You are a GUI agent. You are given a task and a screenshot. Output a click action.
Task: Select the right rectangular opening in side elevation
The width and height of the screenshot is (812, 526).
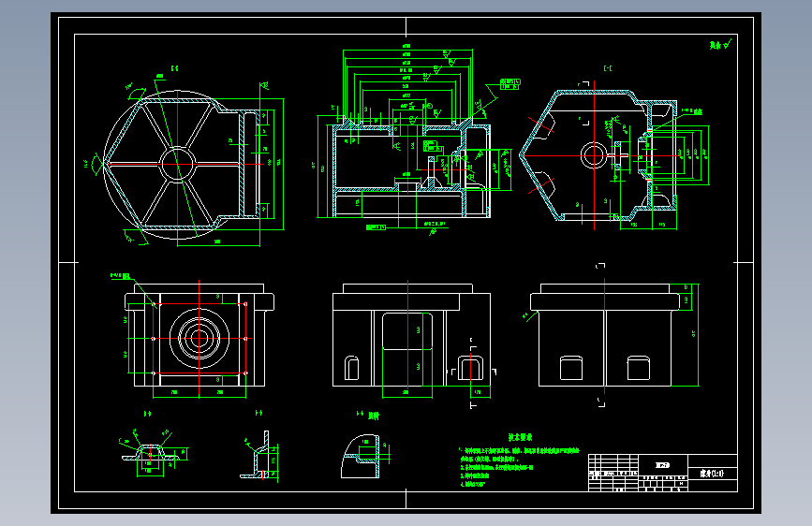(x=638, y=368)
